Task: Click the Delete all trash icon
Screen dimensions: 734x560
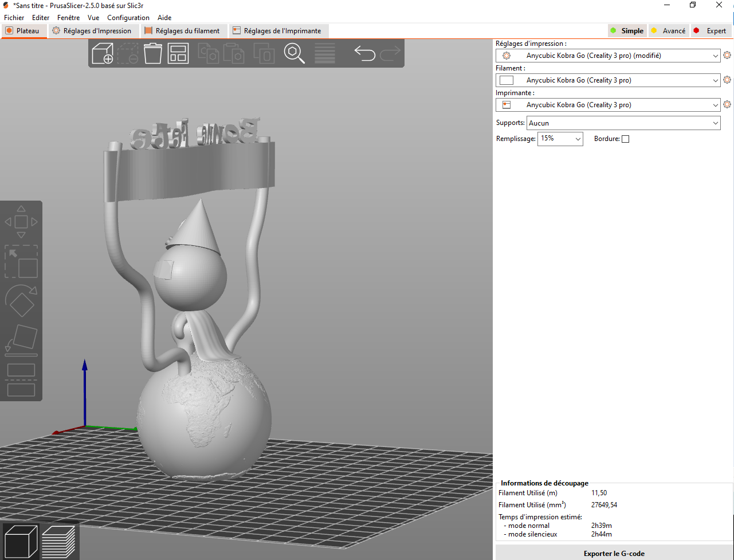Action: point(153,53)
